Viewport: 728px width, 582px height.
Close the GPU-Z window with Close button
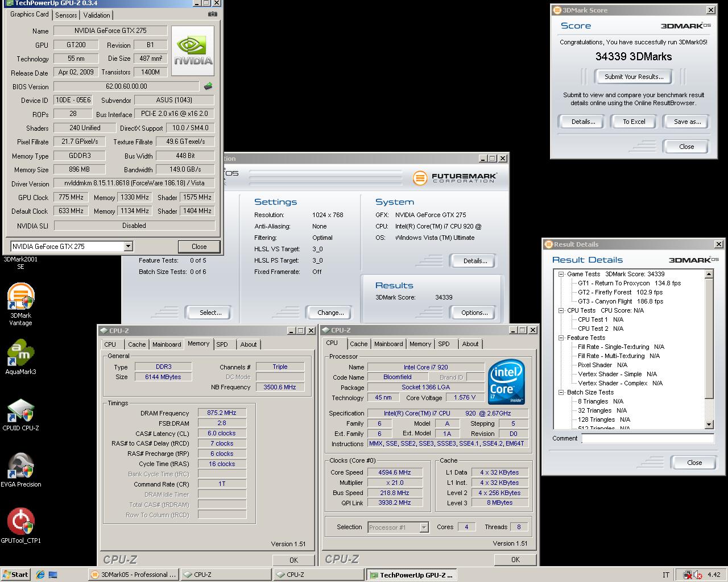[199, 247]
